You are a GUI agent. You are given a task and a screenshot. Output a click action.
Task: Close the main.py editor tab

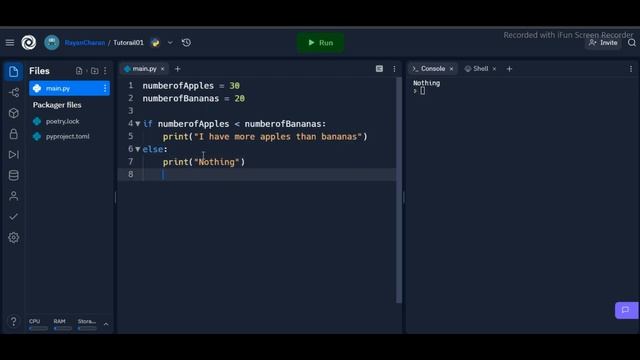click(x=162, y=69)
